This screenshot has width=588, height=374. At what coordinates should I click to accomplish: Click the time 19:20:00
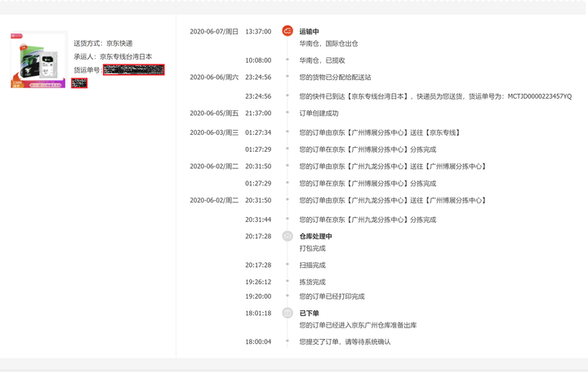point(258,296)
